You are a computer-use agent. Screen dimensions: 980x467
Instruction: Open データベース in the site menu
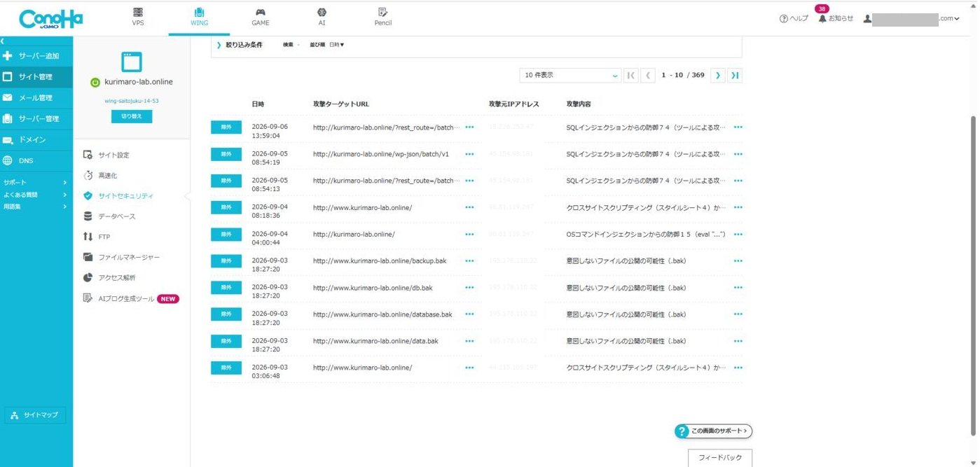click(x=109, y=216)
